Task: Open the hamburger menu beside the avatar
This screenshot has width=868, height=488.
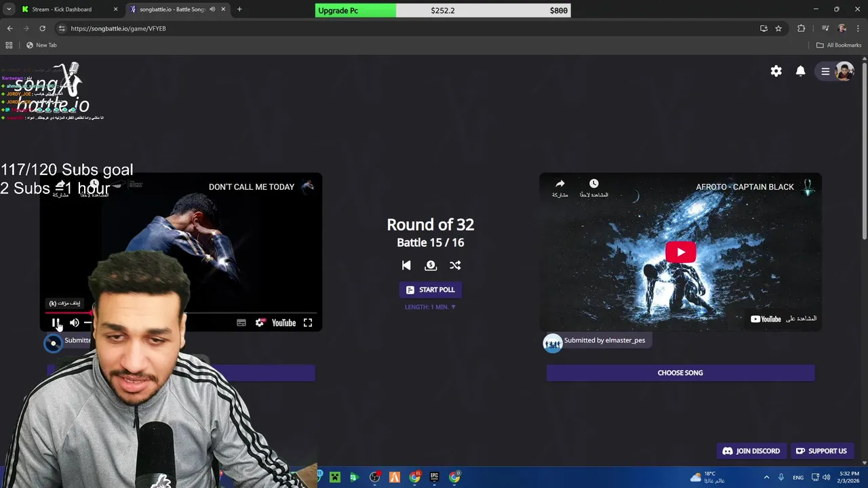Action: click(x=825, y=71)
